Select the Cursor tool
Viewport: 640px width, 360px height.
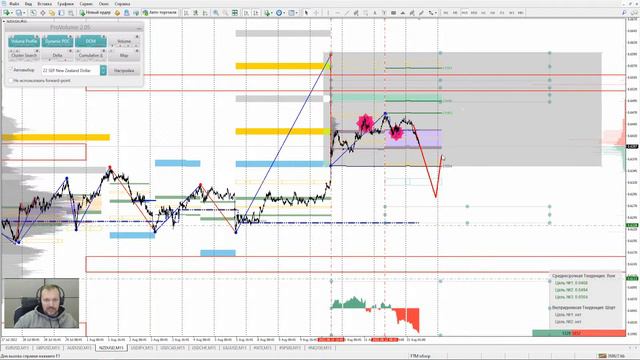click(306, 13)
